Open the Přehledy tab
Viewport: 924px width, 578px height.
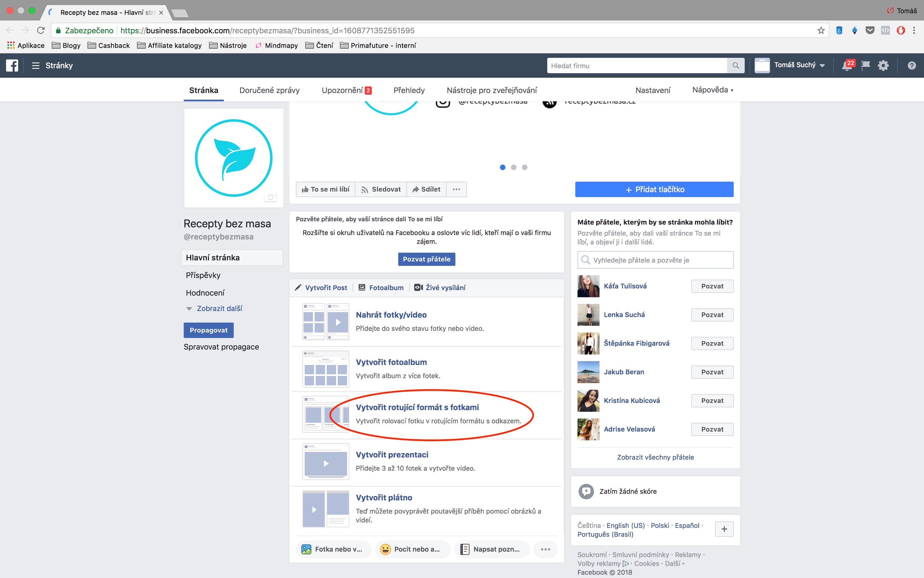pyautogui.click(x=409, y=90)
